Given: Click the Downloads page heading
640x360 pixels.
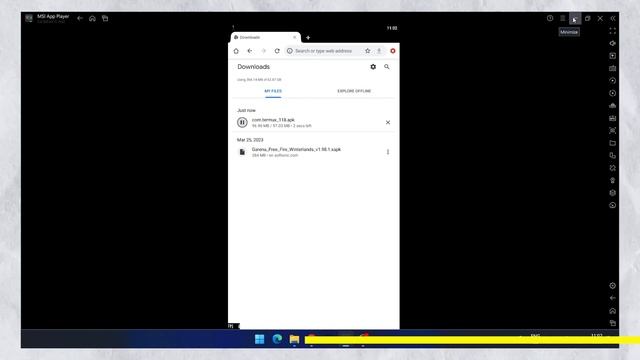Looking at the screenshot, I should tap(253, 67).
